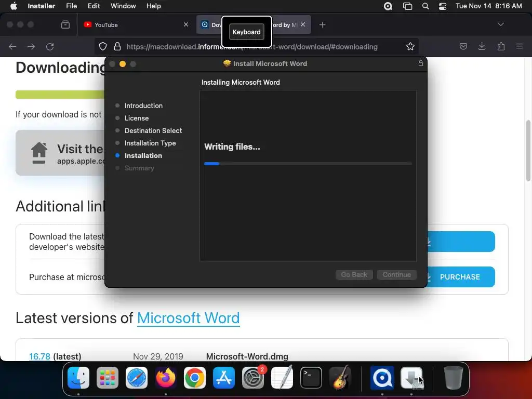
Task: Click the house icon on Visit card
Action: pos(39,153)
